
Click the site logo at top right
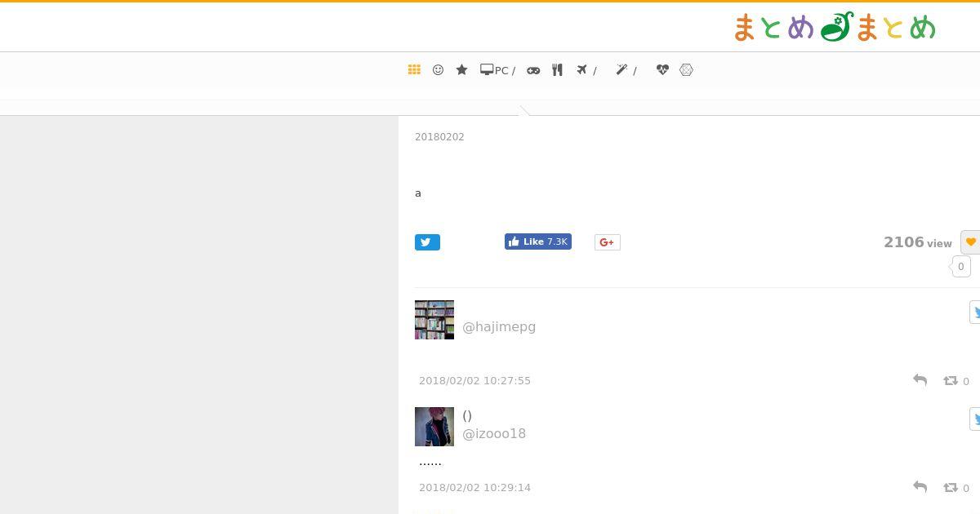pos(835,27)
